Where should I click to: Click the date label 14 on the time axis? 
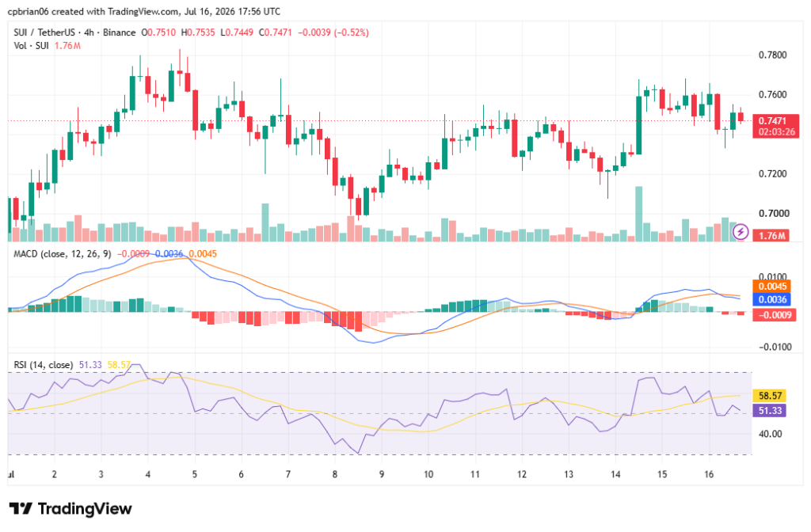(615, 474)
